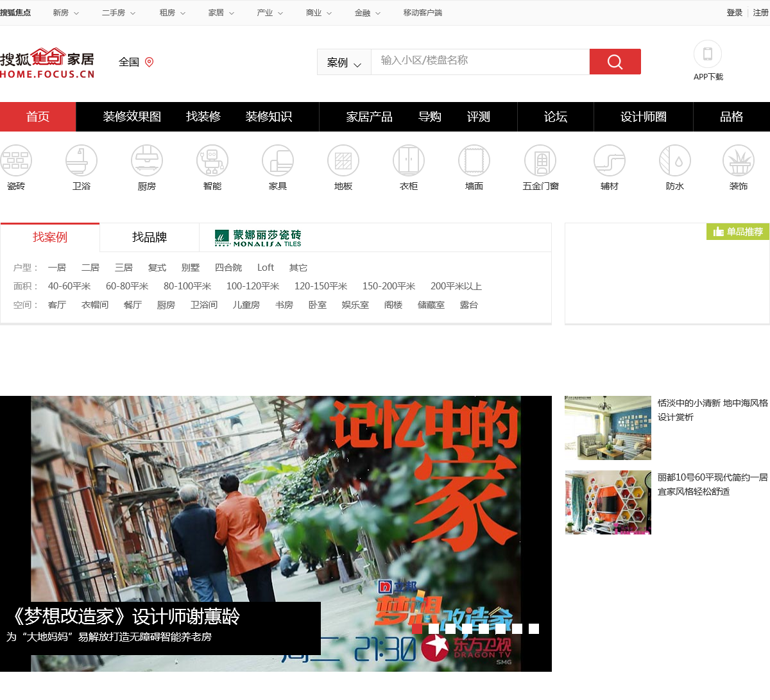Filter cases by 80-100平米 area

coord(187,286)
